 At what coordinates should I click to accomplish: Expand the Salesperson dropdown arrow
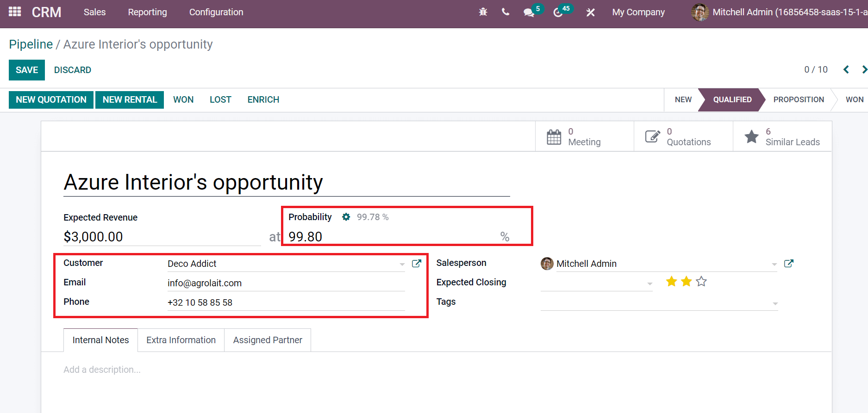(774, 264)
